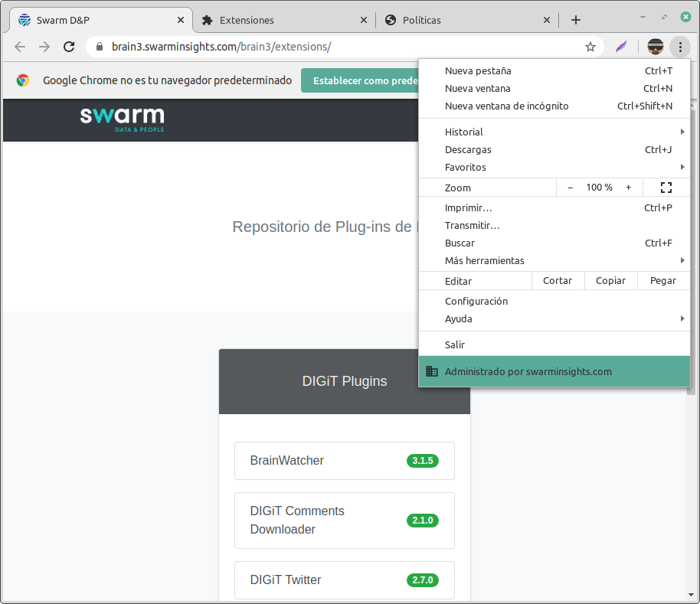Decrease zoom with minus button
The width and height of the screenshot is (700, 604).
(x=570, y=188)
